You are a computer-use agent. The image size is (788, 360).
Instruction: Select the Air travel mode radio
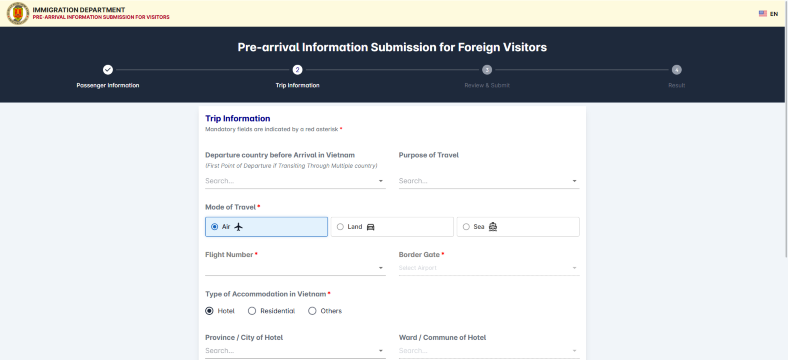[x=215, y=227]
